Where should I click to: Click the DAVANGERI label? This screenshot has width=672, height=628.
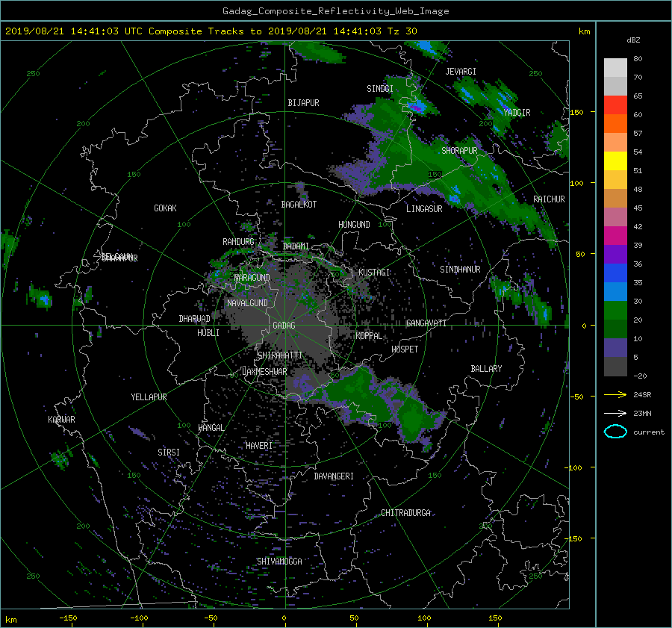coord(334,476)
